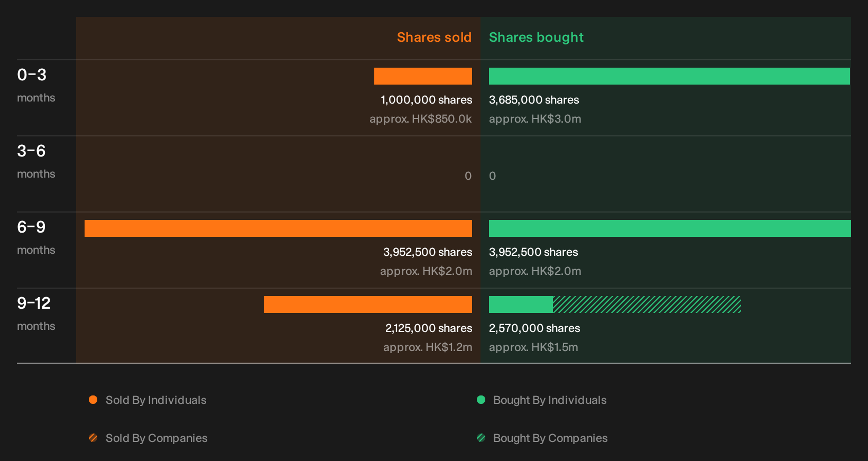The height and width of the screenshot is (461, 868).
Task: Select the Bought By Individuals legend label
Action: point(550,400)
